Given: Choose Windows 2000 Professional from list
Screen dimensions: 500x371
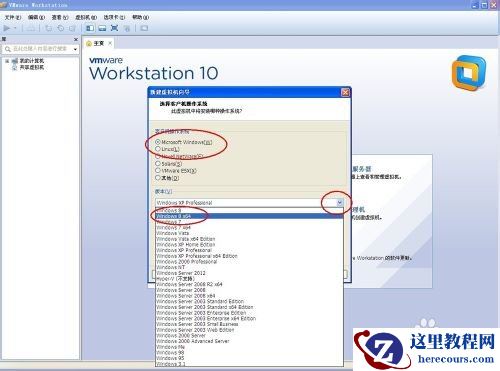Looking at the screenshot, I should (x=249, y=262).
